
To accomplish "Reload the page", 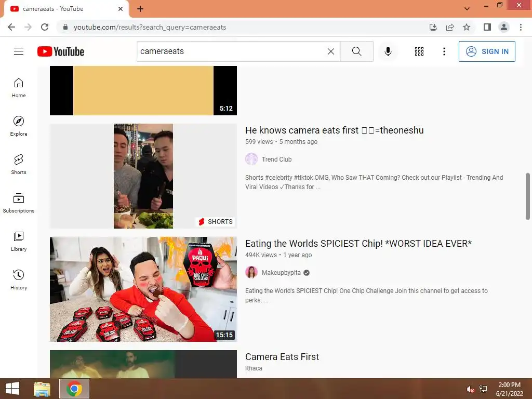I will tap(45, 27).
